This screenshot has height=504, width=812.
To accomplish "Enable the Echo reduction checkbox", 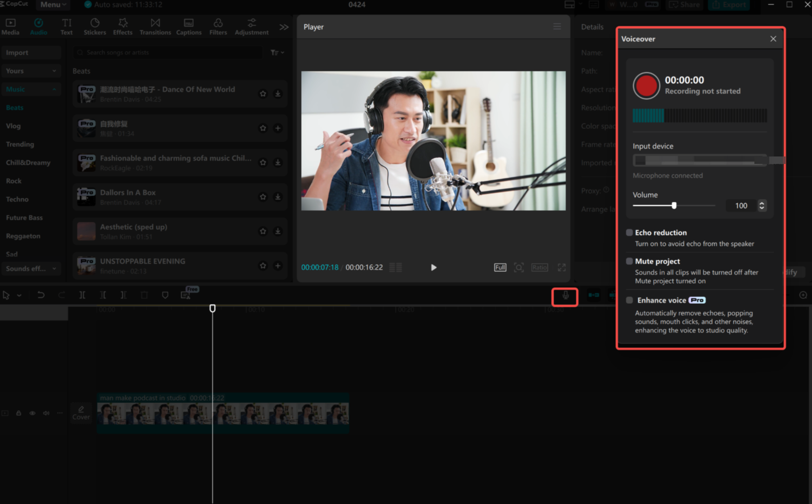I will pyautogui.click(x=629, y=232).
